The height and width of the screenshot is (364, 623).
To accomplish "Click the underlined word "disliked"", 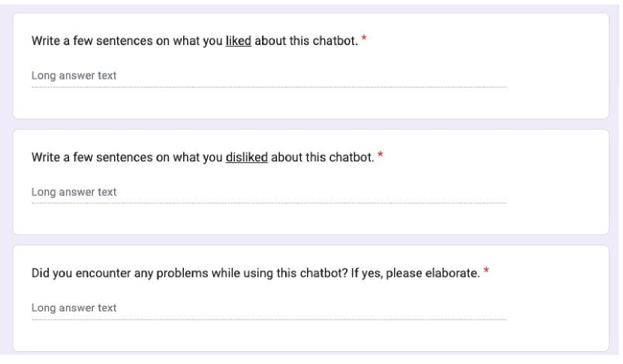I will pyautogui.click(x=246, y=156).
